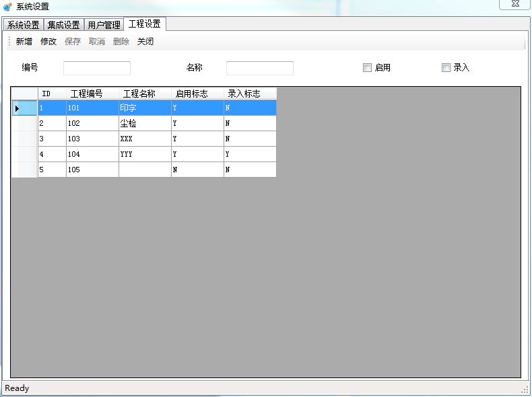Click 修改 in the toolbar

[x=48, y=42]
